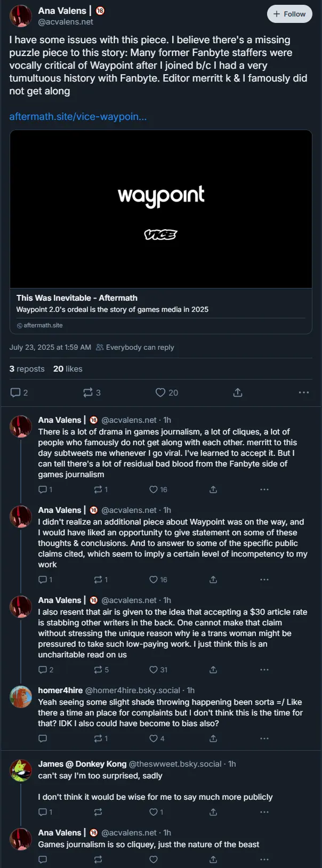Open more options on main post
This screenshot has height=868, width=322.
[x=304, y=392]
